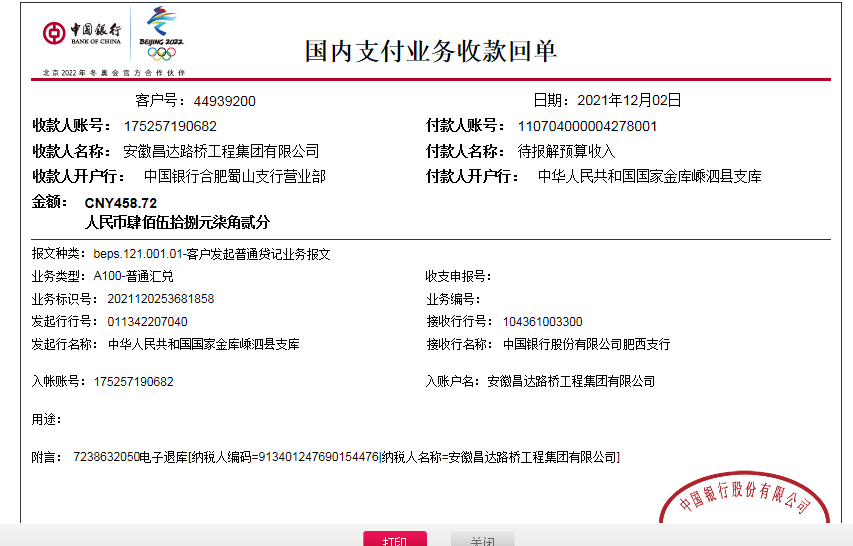This screenshot has height=546, width=853.
Task: Click payee account number 175257190682 at top
Action: (x=170, y=126)
